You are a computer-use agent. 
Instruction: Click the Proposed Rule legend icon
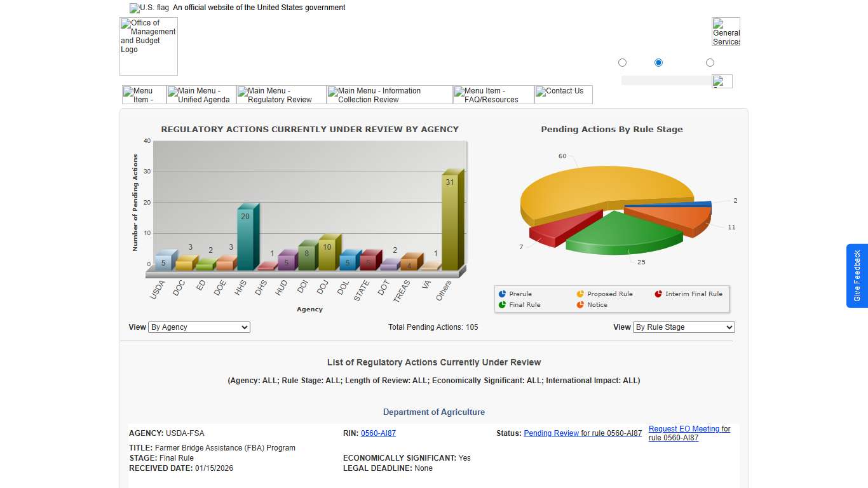(x=580, y=294)
